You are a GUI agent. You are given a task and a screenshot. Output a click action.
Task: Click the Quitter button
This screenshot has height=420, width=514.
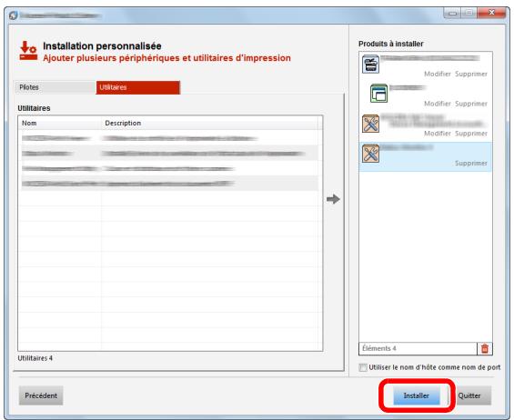(x=469, y=395)
